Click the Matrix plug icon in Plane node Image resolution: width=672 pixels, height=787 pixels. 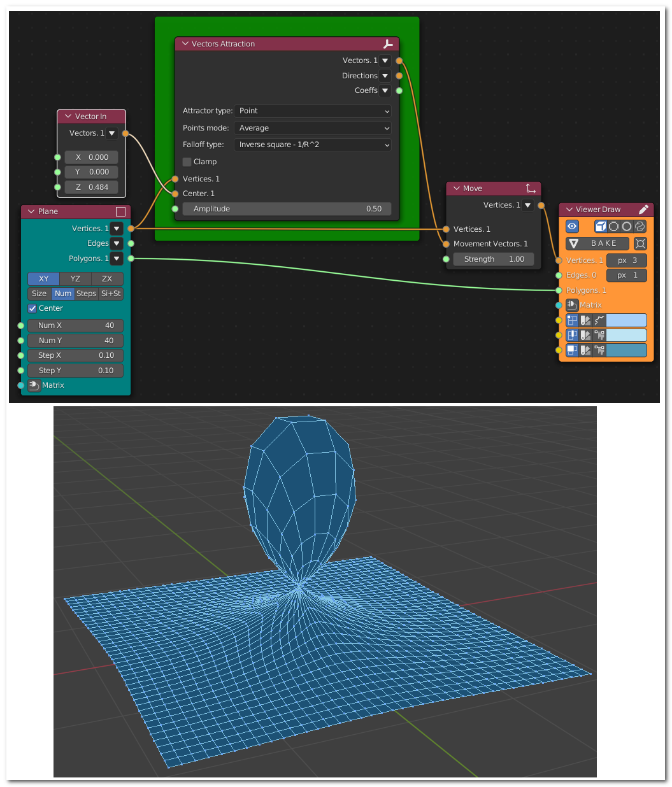(34, 385)
